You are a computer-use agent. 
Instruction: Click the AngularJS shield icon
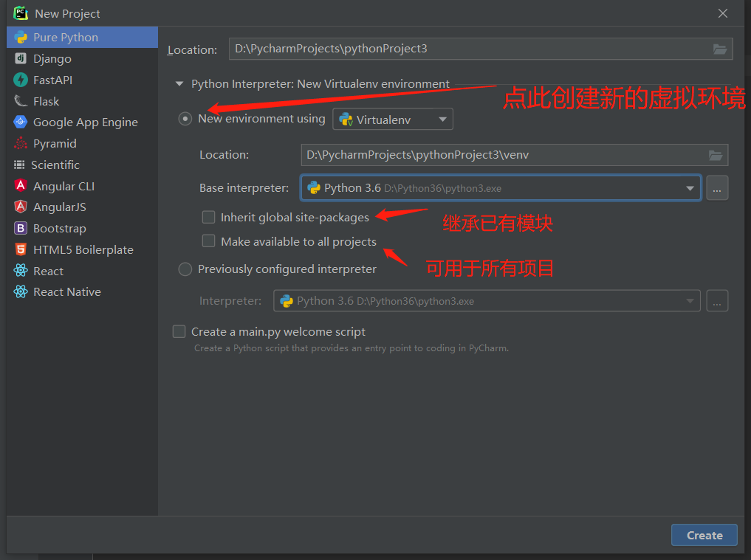coord(21,207)
